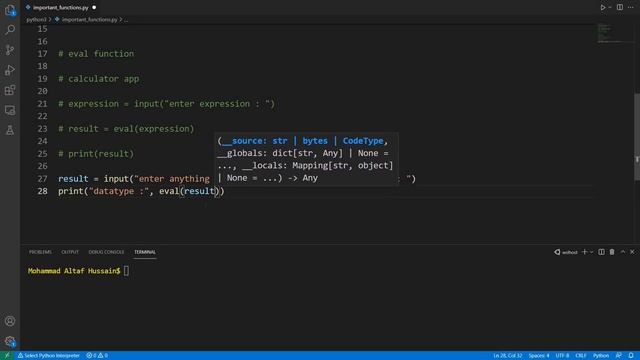Open the Remote Explorer view
The image size is (640, 360).
pyautogui.click(x=10, y=110)
